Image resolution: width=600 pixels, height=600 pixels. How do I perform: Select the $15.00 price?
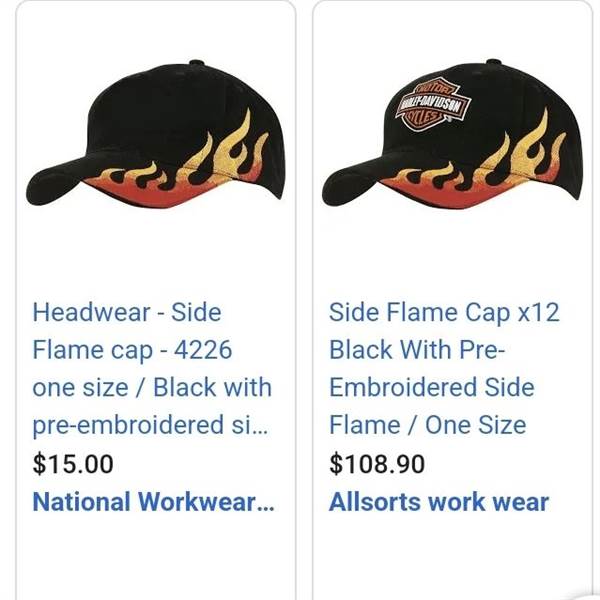coord(73,464)
